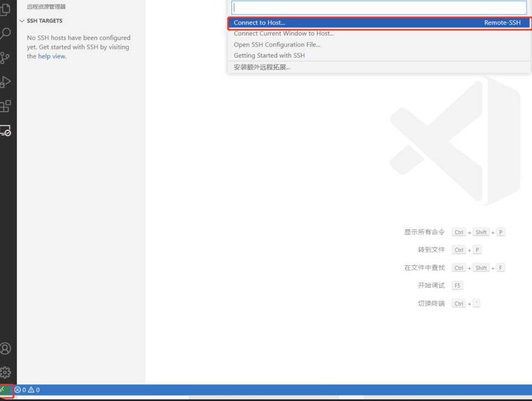Open the Accounts menu icon
The width and height of the screenshot is (532, 401).
coord(6,348)
